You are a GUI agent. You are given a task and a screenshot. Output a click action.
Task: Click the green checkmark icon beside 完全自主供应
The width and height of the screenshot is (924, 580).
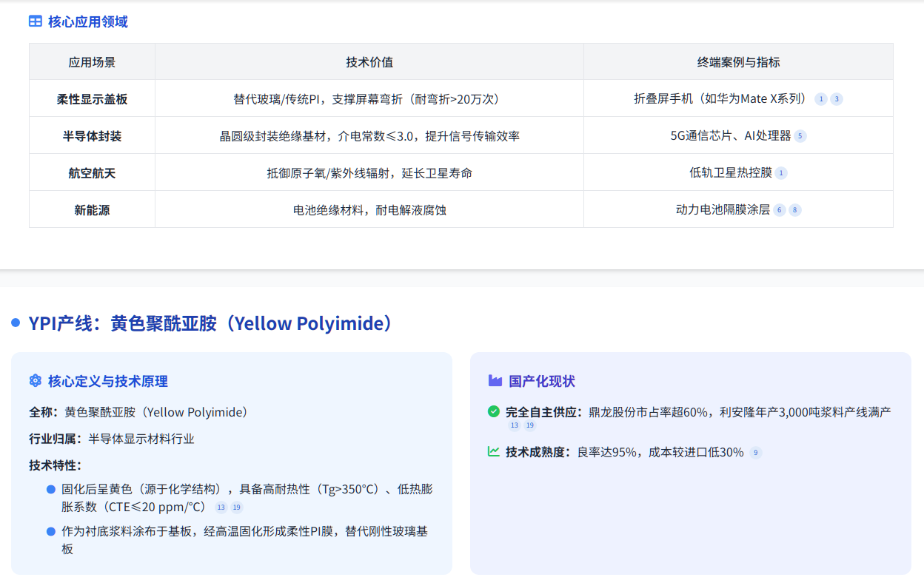click(x=494, y=411)
